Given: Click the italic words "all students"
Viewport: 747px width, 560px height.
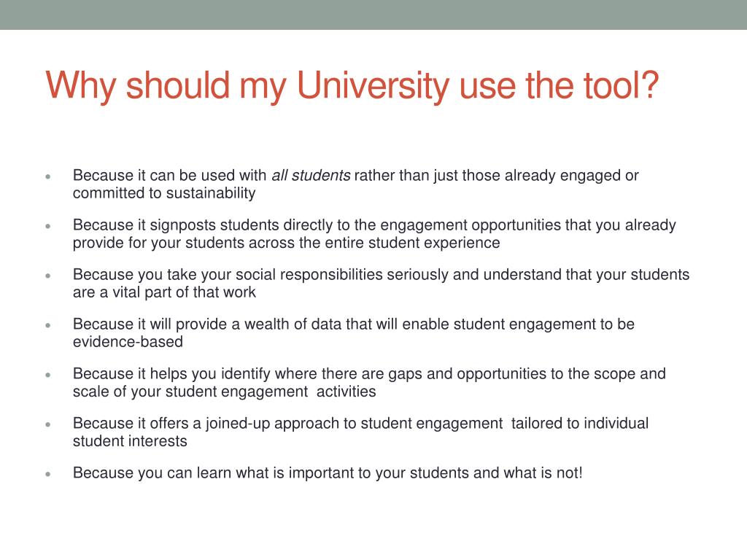Looking at the screenshot, I should pos(311,175).
